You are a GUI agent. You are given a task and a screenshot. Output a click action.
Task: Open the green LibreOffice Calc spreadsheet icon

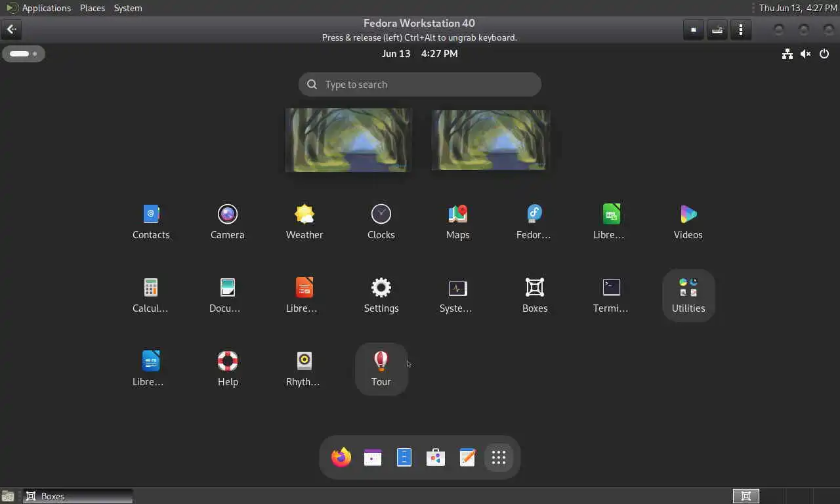[612, 221]
